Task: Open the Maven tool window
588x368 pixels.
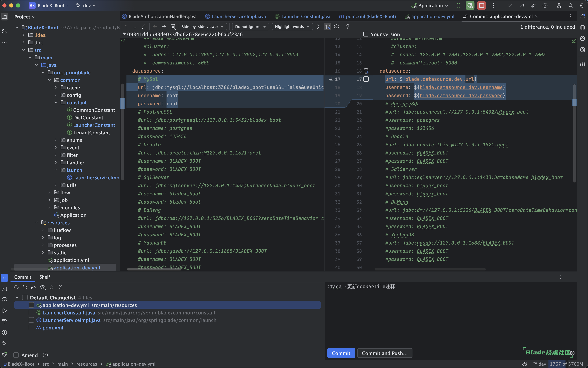Action: [x=582, y=64]
